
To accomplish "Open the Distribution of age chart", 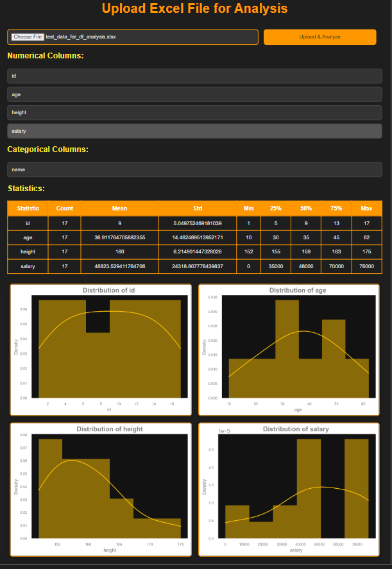I will 289,350.
